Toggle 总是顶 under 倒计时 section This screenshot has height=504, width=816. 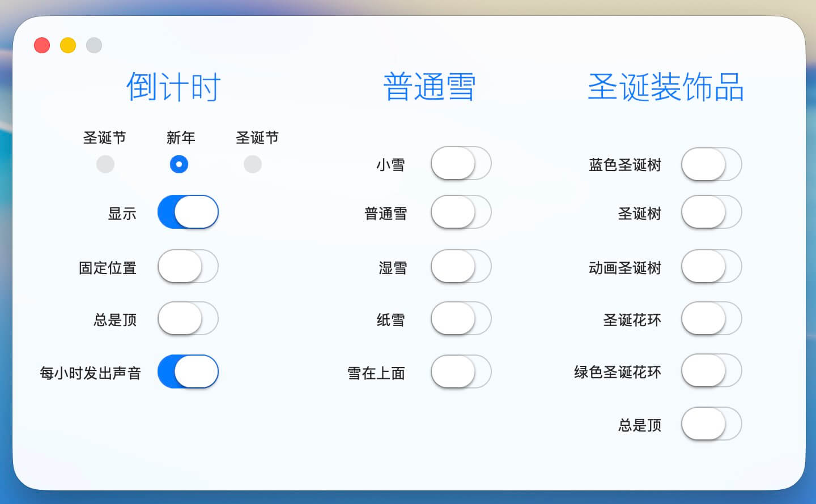[188, 318]
